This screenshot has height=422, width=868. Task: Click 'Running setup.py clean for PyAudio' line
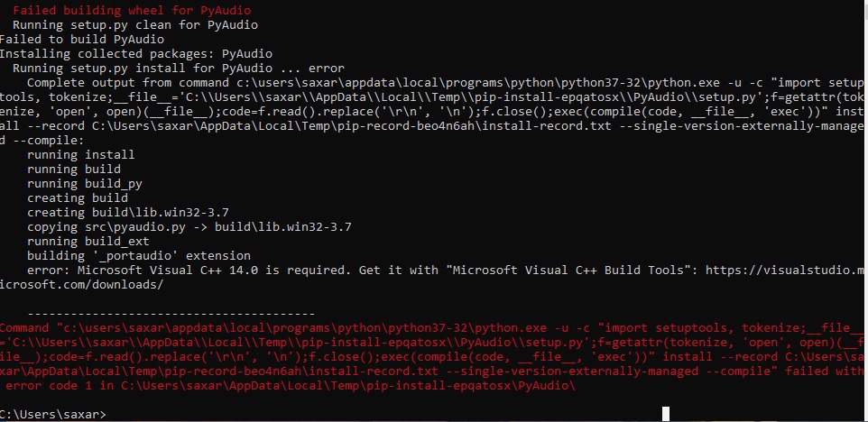coord(135,25)
